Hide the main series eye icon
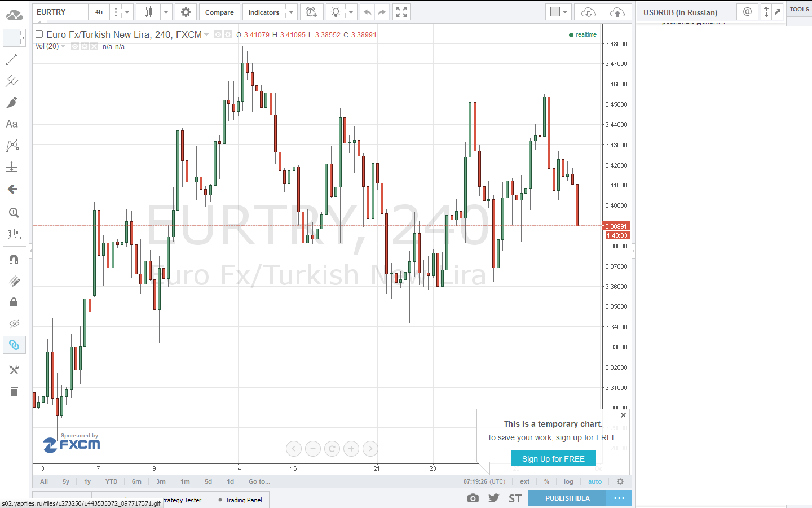This screenshot has height=508, width=812. [x=218, y=34]
